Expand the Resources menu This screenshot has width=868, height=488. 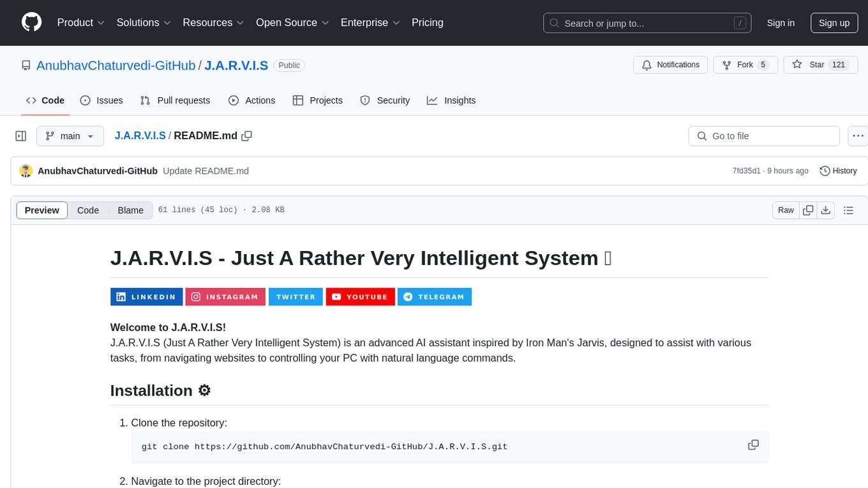(x=213, y=22)
